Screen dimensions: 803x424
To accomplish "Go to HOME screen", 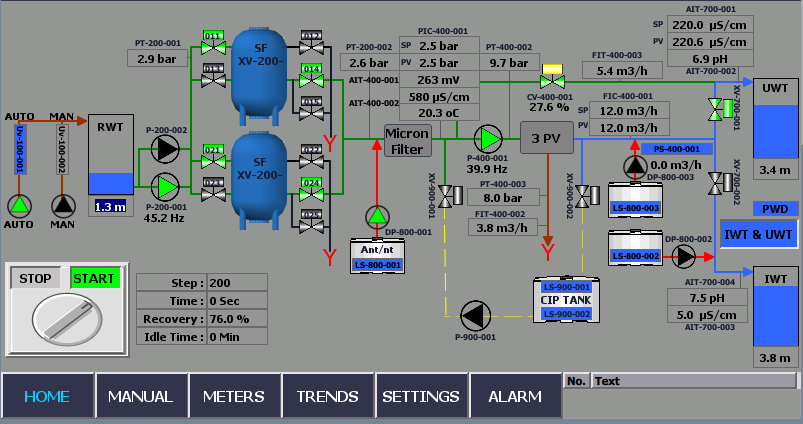I will [47, 396].
